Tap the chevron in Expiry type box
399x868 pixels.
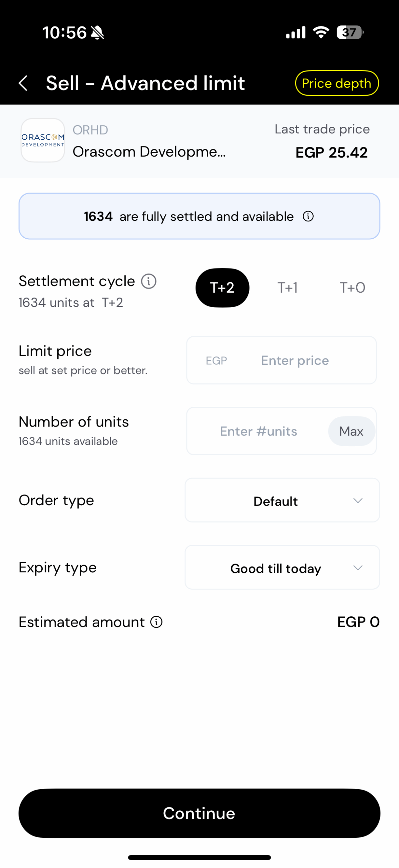tap(358, 567)
